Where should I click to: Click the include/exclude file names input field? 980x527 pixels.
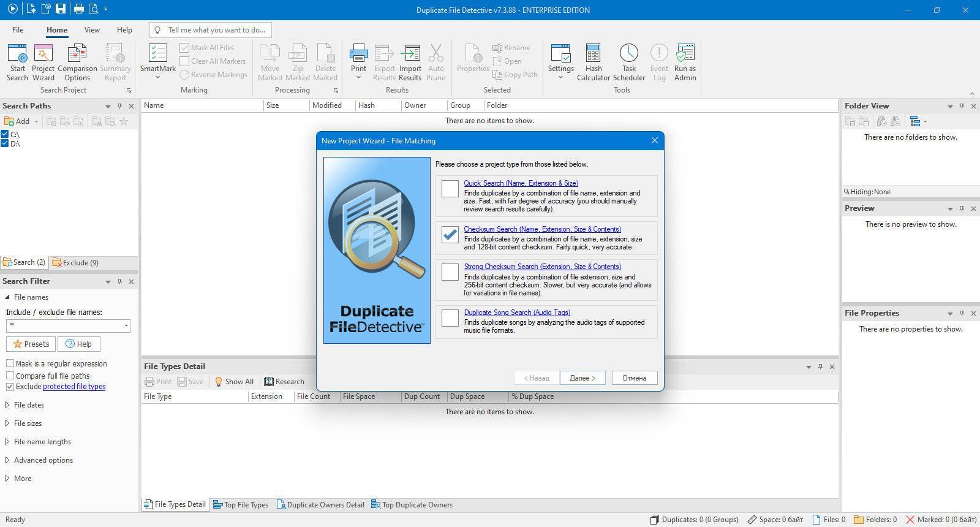pos(68,325)
